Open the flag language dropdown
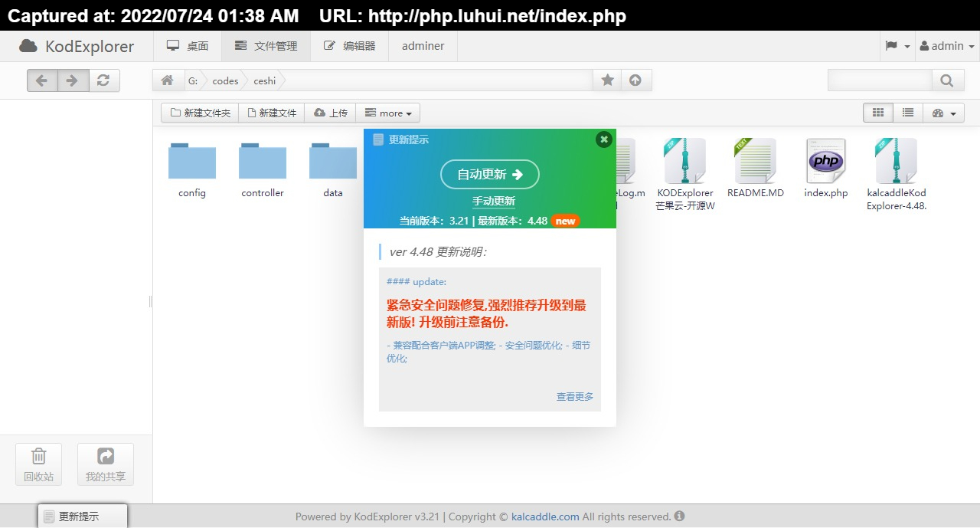 coord(897,46)
